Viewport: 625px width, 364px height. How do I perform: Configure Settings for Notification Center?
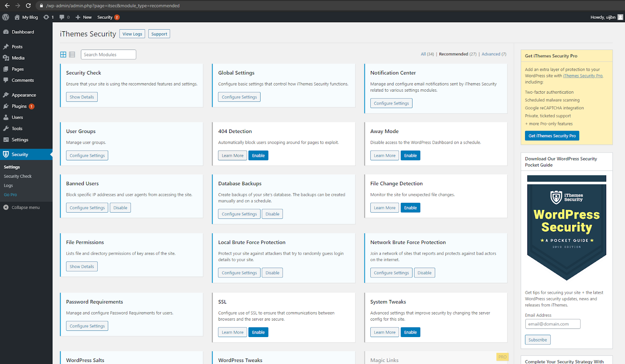point(391,103)
